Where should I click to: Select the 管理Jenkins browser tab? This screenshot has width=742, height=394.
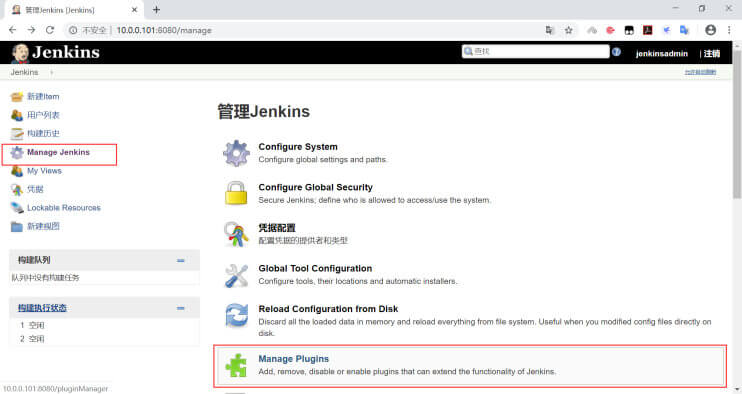click(73, 10)
